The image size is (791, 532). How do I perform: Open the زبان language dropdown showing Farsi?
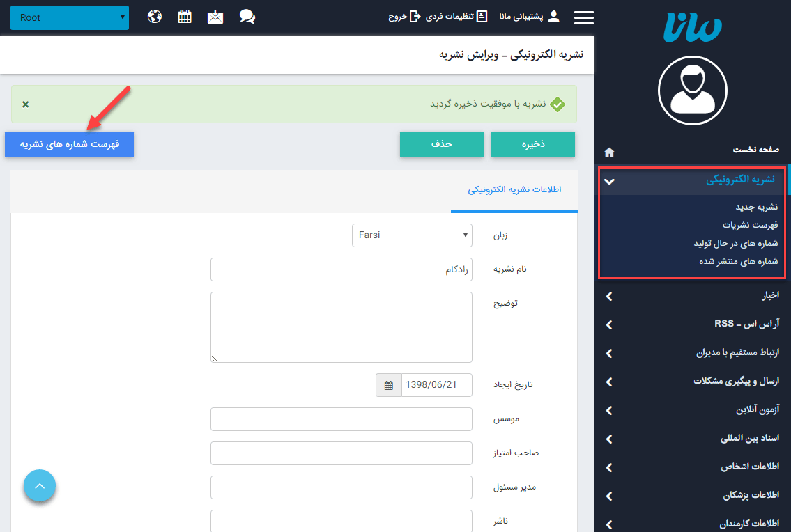[412, 235]
